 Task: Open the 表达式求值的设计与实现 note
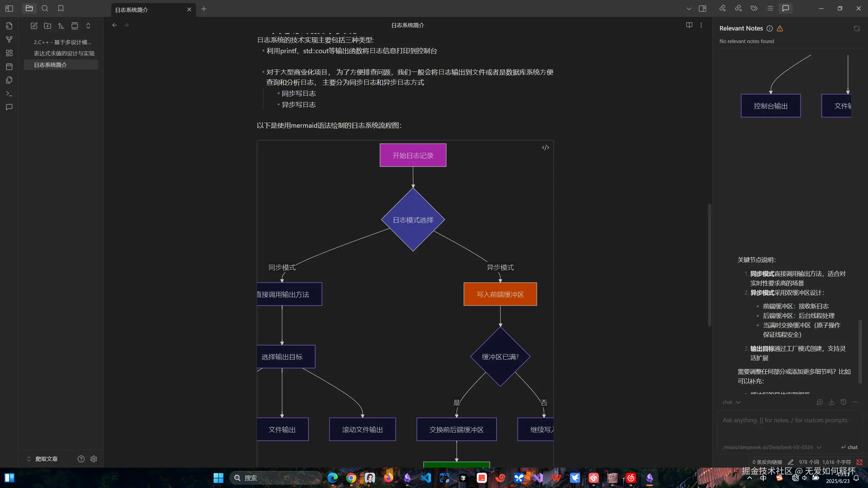(x=64, y=54)
